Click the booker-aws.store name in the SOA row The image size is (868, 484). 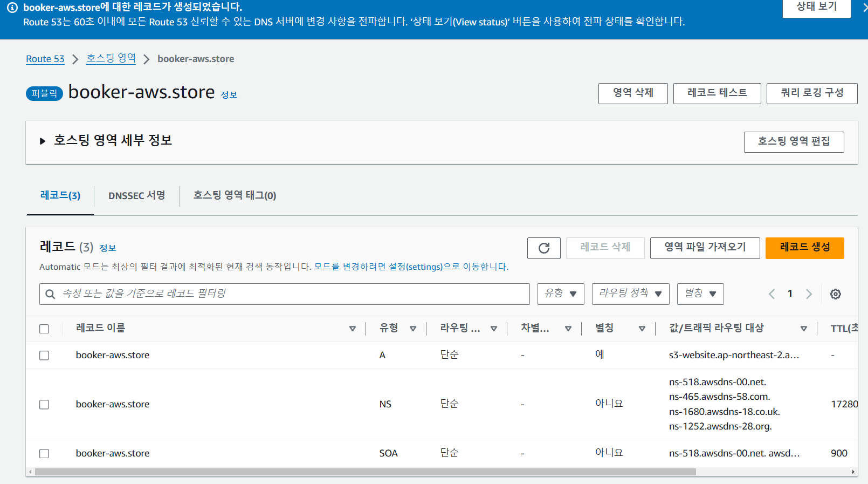(x=113, y=453)
